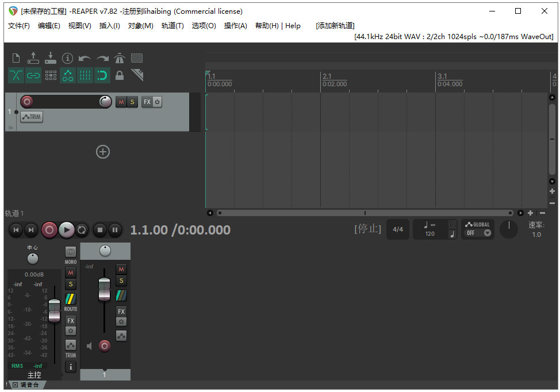Toggle repeat loop transport button
The image size is (560, 392).
[x=82, y=230]
